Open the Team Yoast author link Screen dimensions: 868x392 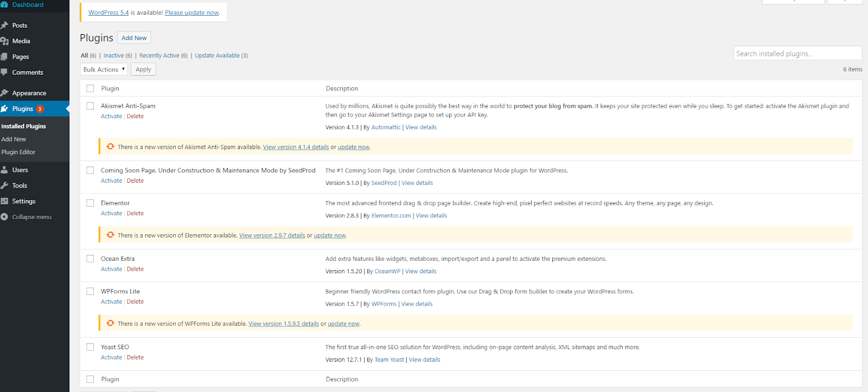coord(390,360)
